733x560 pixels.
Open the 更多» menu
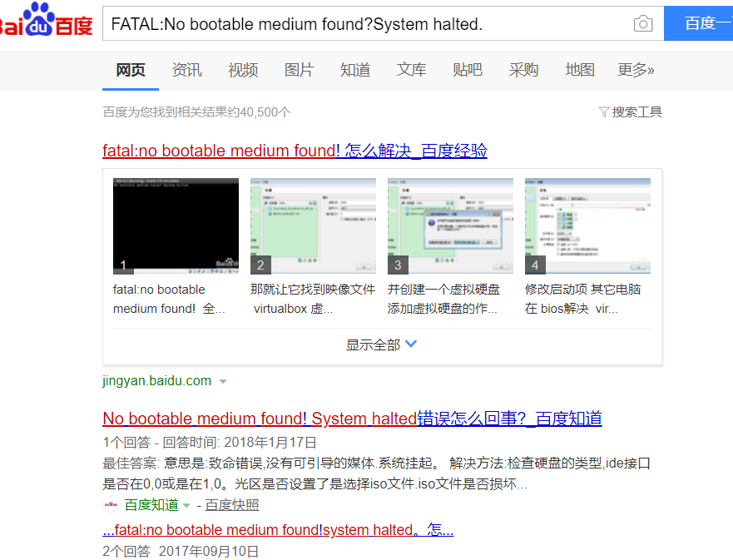(636, 71)
